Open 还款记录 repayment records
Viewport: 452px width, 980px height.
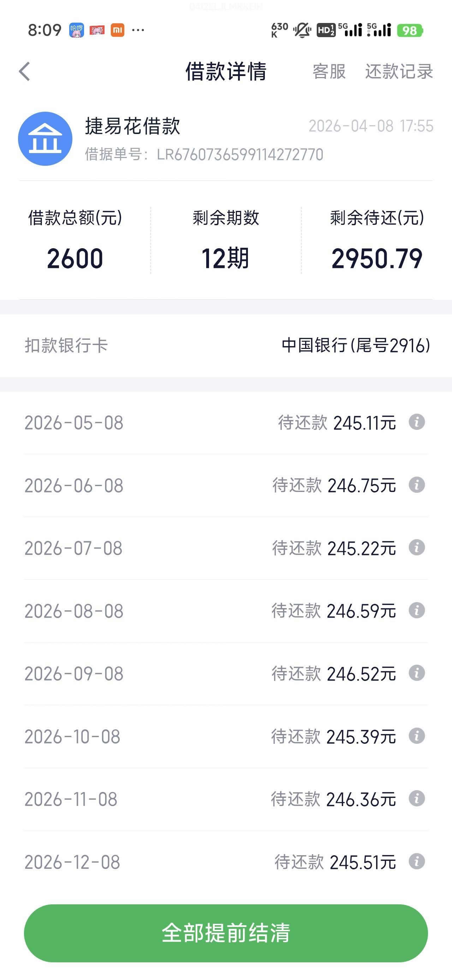pos(399,71)
